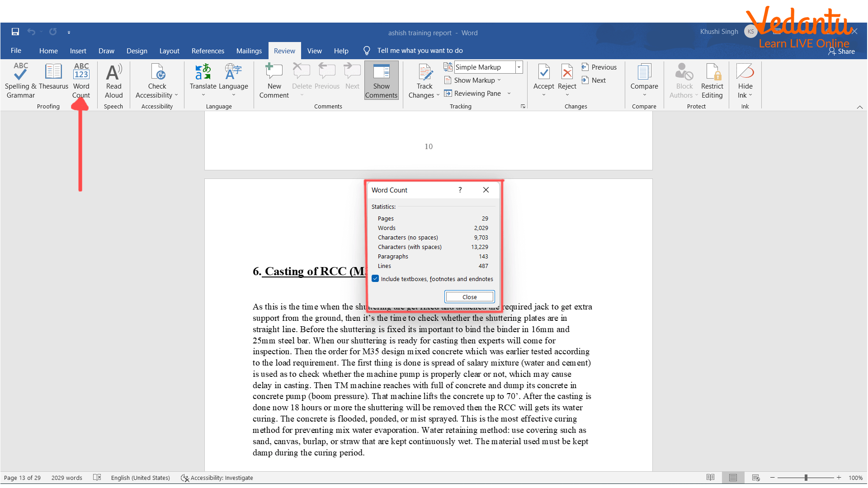
Task: Uncheck Include textboxes, footnotes and endnotes
Action: (x=375, y=279)
